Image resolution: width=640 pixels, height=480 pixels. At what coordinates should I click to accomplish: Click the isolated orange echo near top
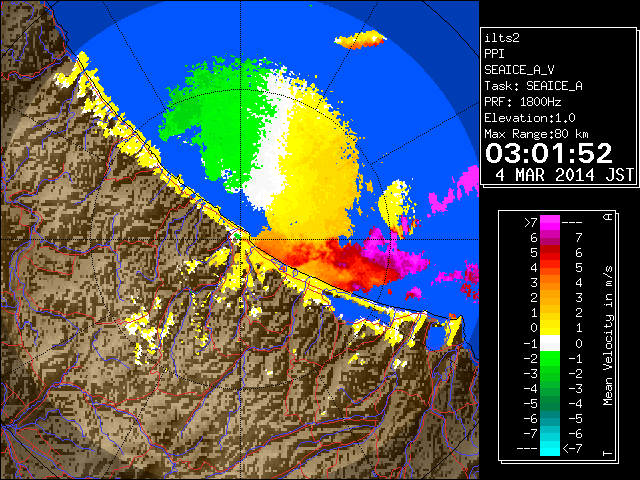(360, 40)
